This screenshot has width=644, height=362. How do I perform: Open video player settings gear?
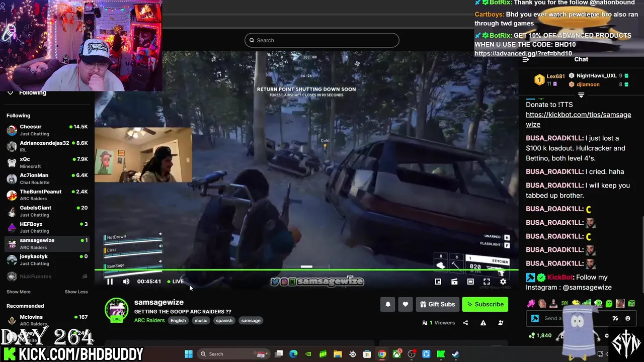[503, 282]
